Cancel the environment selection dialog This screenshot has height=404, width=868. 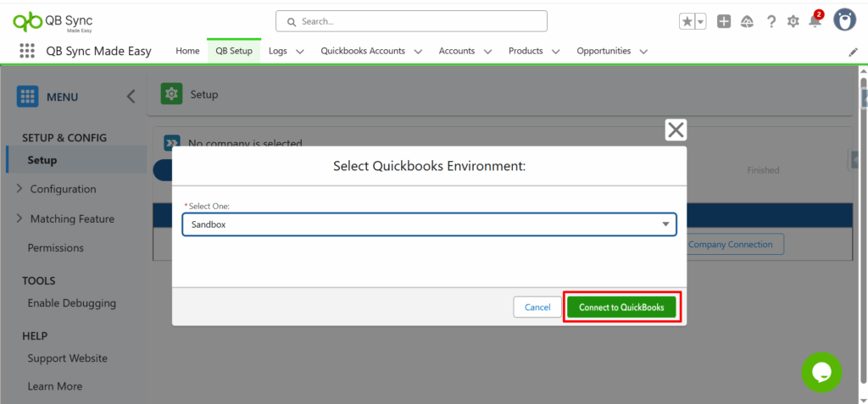tap(537, 307)
